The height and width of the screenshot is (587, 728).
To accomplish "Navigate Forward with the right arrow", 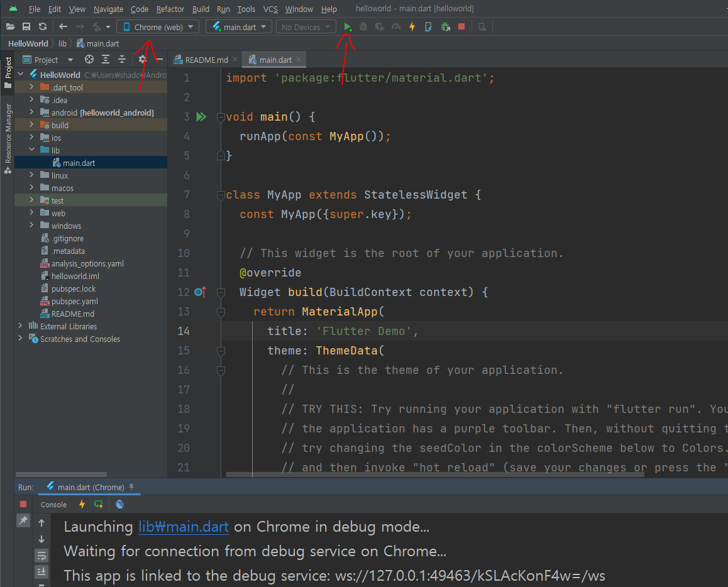I will 80,27.
